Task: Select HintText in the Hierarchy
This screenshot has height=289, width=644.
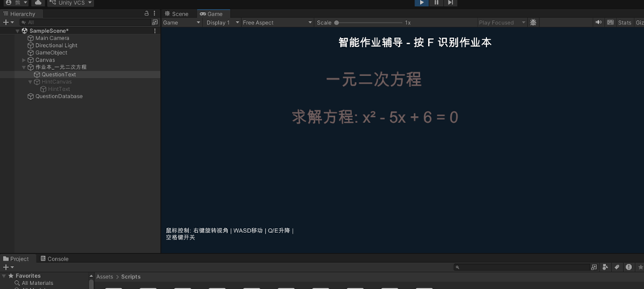Action: click(59, 89)
